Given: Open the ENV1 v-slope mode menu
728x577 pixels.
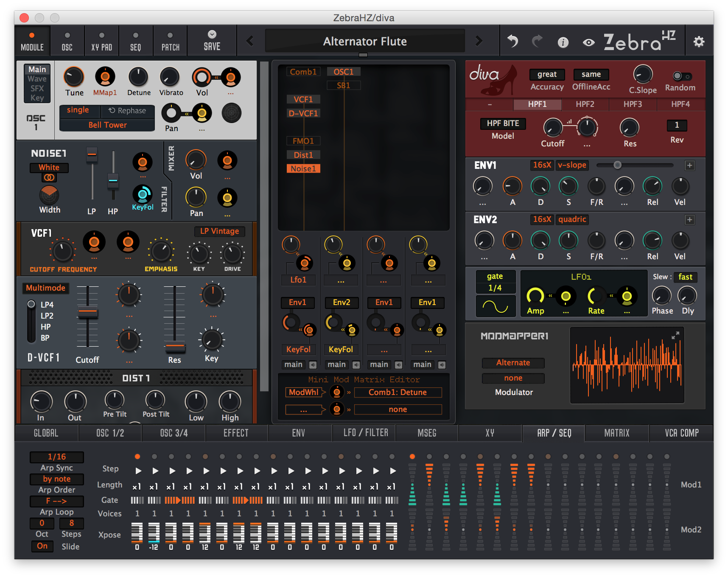Looking at the screenshot, I should coord(572,165).
